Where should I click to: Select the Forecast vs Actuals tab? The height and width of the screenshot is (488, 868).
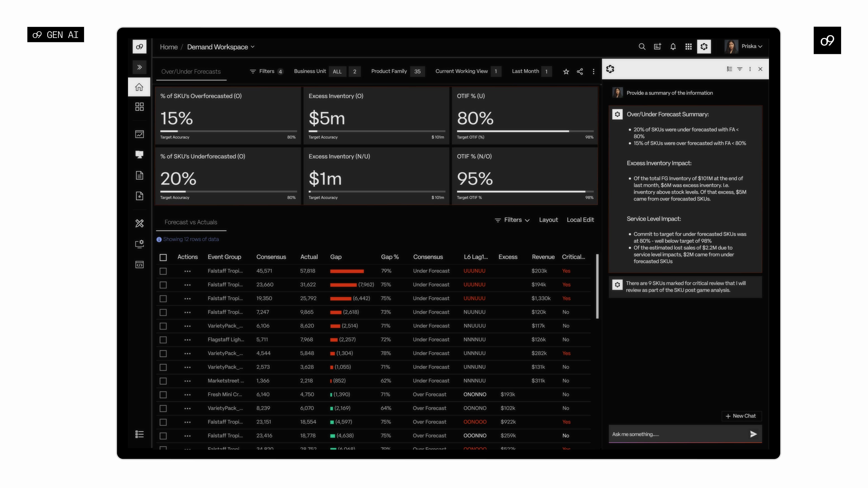click(191, 222)
